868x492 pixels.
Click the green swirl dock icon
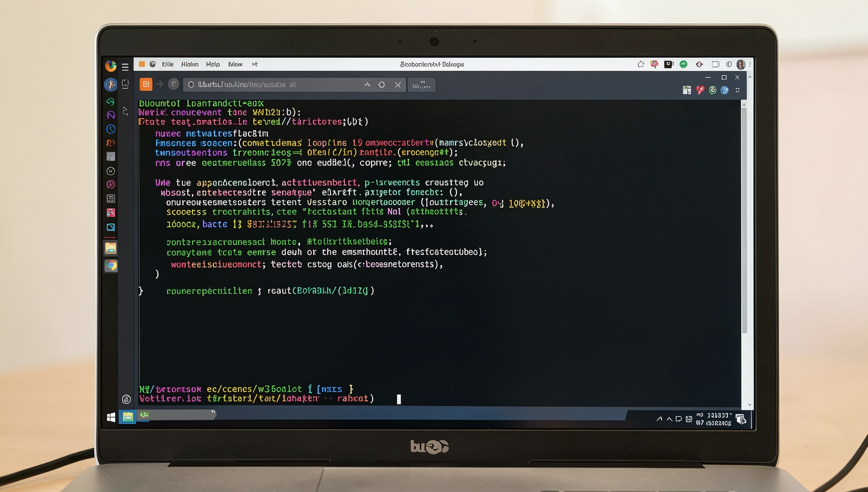pos(111,102)
